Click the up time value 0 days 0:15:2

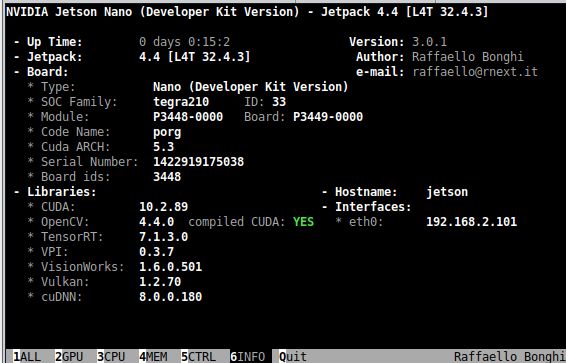184,42
